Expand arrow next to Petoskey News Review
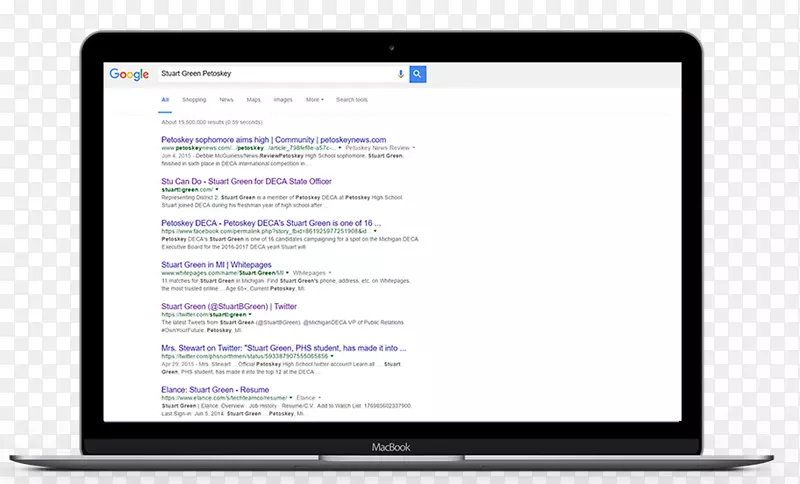Viewport: 800px width, 484px height. (414, 148)
